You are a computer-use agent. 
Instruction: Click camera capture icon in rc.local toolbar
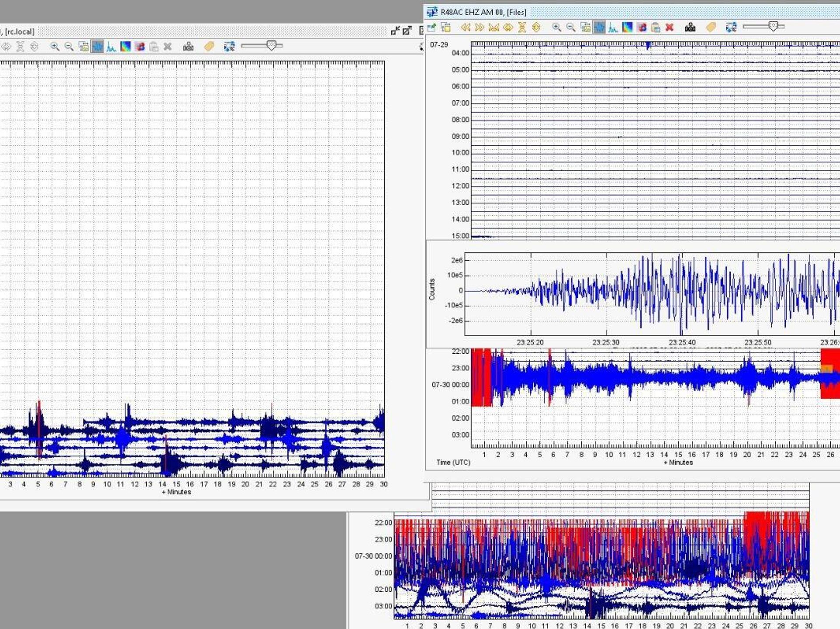click(188, 46)
